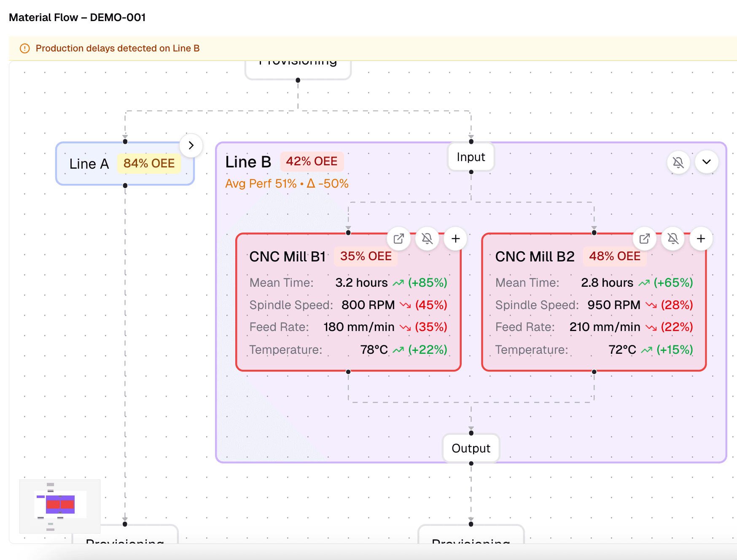Click the 35% OEE badge on B1
This screenshot has height=560, width=737.
click(366, 256)
